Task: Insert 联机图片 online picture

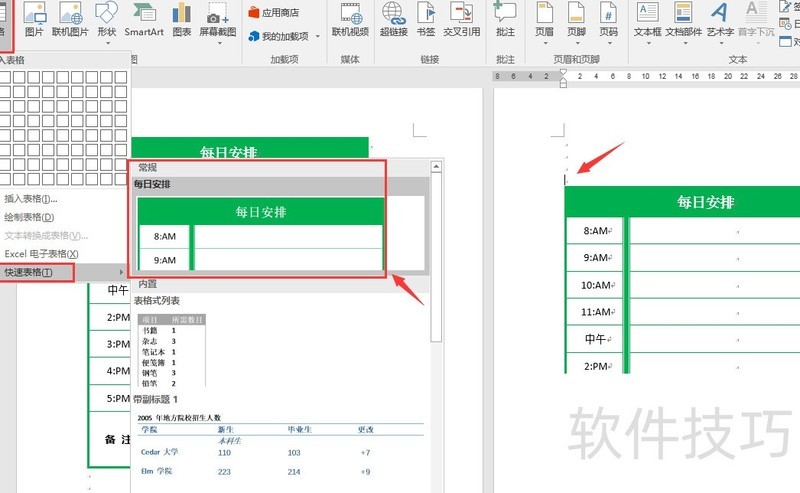Action: point(70,18)
